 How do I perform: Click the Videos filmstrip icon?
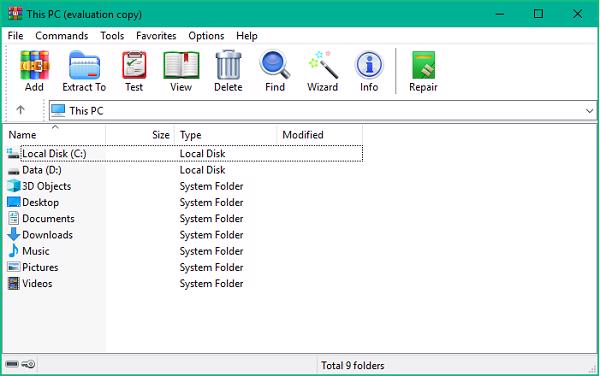point(14,283)
